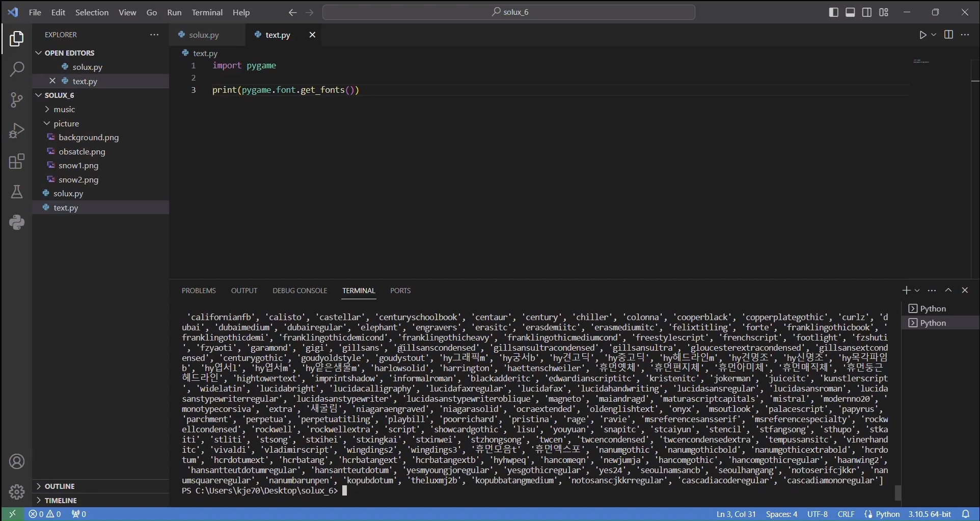The image size is (980, 521).
Task: Go back with navigation arrow
Action: pos(292,12)
